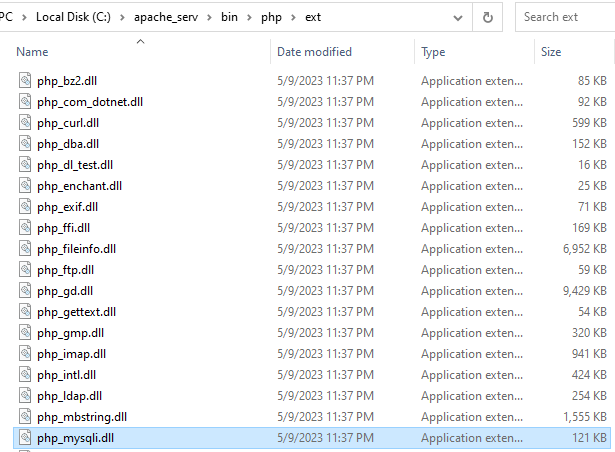Expand the chevron after apache_serv
Screen dimensions: 615x452
(209, 18)
